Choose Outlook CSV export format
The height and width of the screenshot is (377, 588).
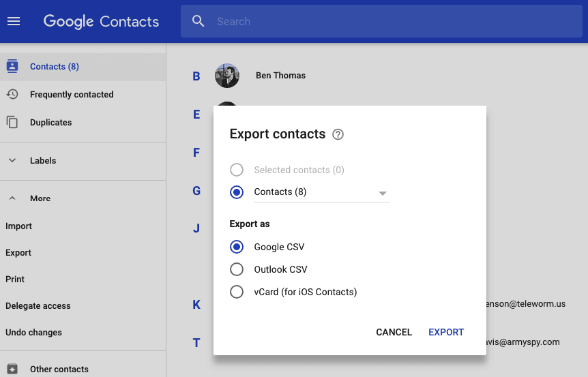coord(237,269)
